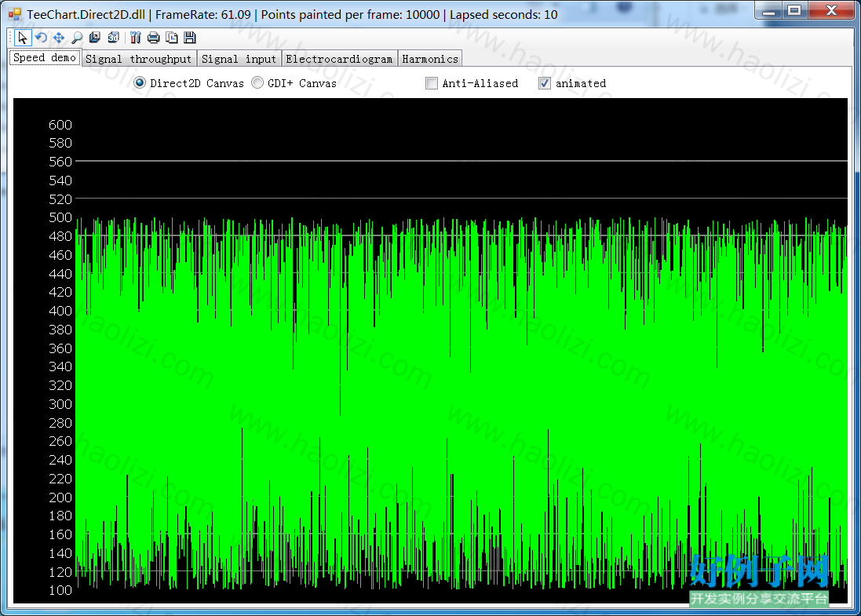Click the 3D depth adjustment tool
The width and height of the screenshot is (861, 616).
(95, 38)
